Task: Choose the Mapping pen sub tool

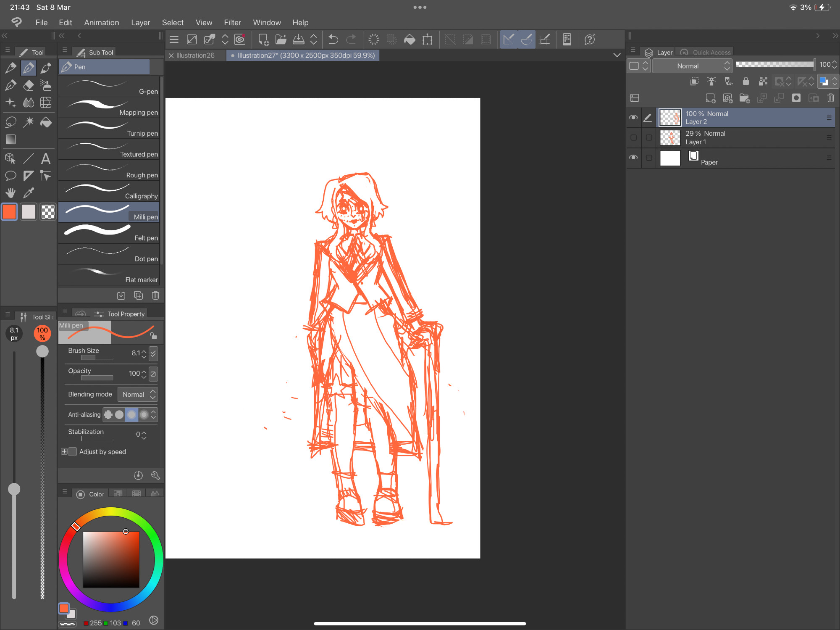Action: point(109,108)
